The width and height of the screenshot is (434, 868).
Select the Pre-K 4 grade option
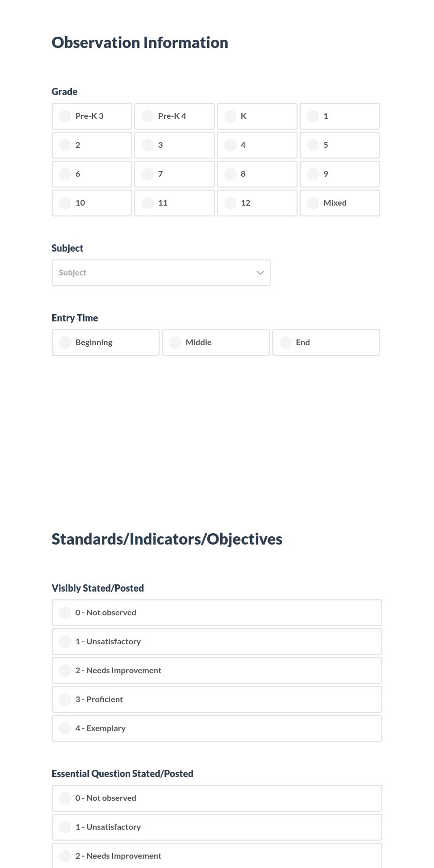pyautogui.click(x=175, y=116)
